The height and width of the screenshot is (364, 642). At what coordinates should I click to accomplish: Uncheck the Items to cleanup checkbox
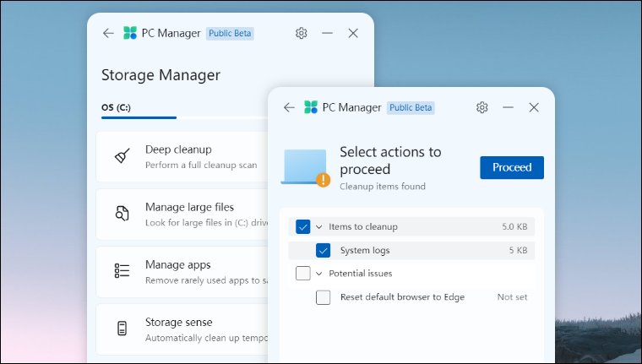(303, 227)
